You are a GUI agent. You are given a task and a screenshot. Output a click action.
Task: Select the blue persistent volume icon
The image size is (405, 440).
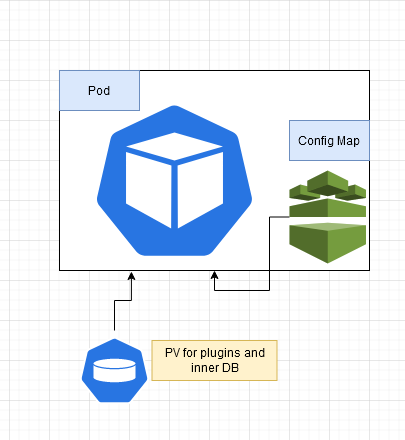(x=114, y=370)
